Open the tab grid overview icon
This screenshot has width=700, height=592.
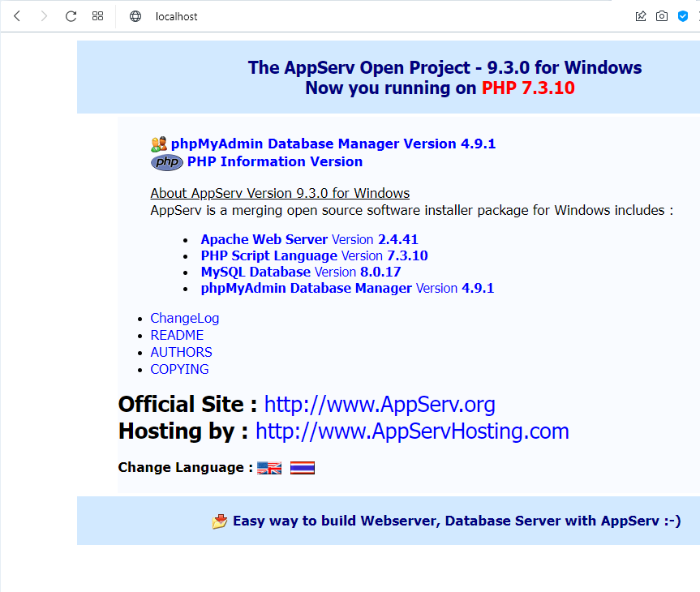coord(98,16)
